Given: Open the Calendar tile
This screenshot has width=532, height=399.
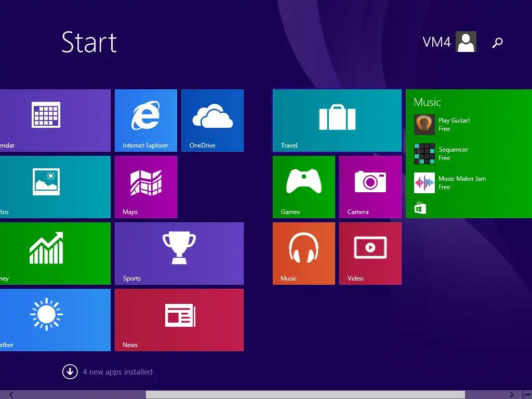Looking at the screenshot, I should [55, 121].
